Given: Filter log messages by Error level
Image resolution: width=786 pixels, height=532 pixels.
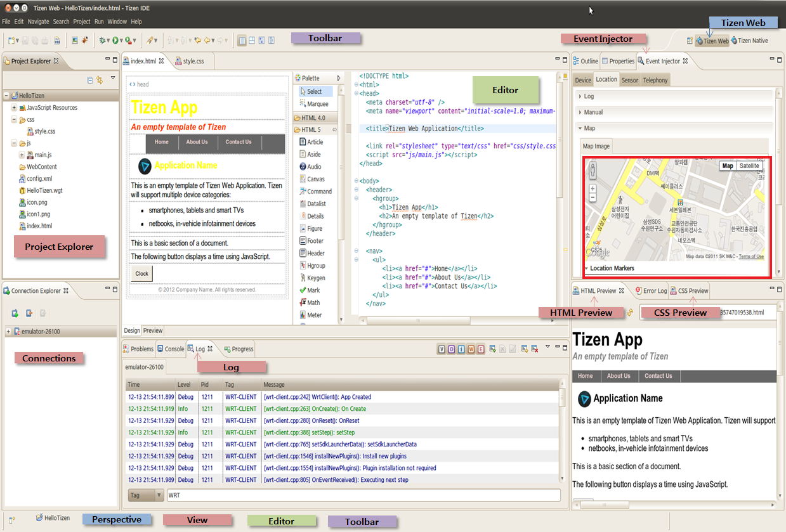Looking at the screenshot, I should (x=480, y=349).
